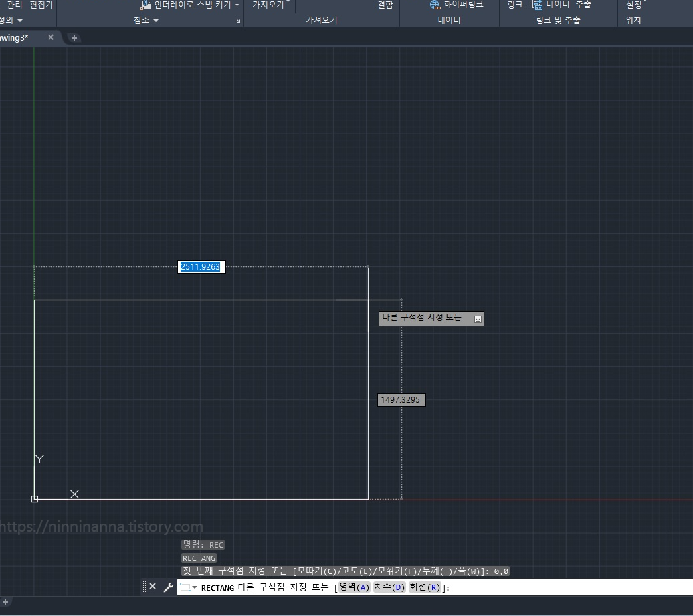Close the Drawing3* tab
The height and width of the screenshot is (616, 693).
[x=50, y=37]
